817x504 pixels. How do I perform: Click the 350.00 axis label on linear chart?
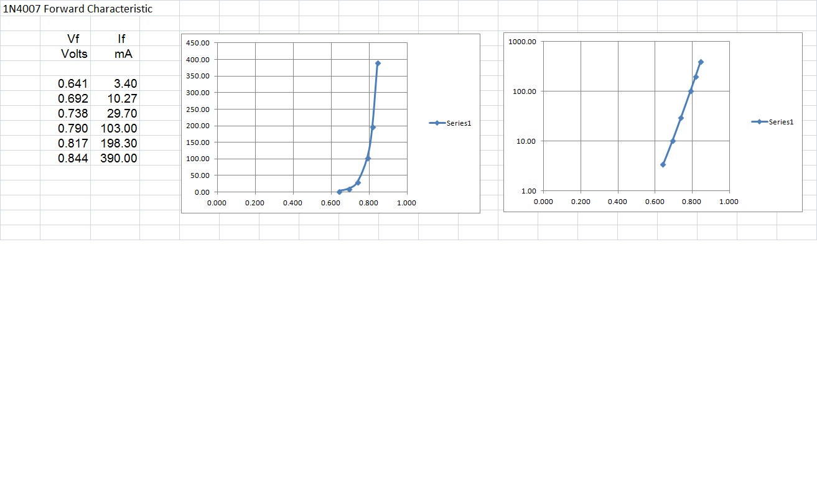pos(198,77)
